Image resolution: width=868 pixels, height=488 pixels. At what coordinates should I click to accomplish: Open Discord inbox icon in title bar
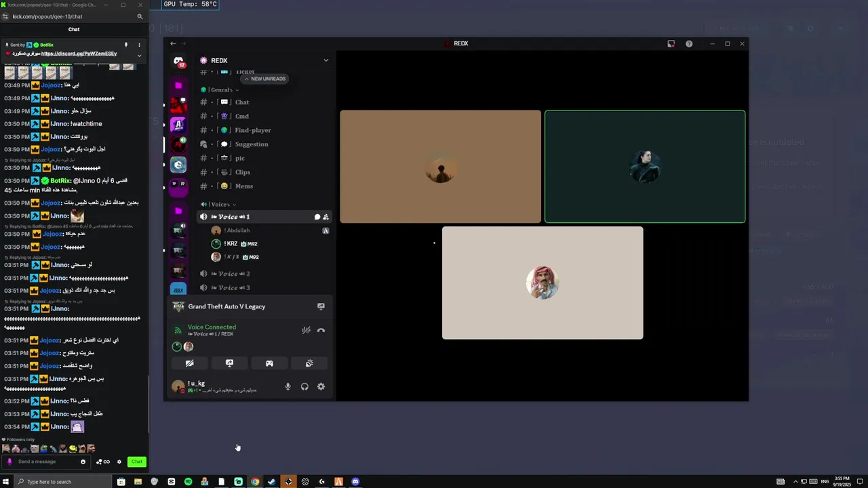[x=671, y=43]
